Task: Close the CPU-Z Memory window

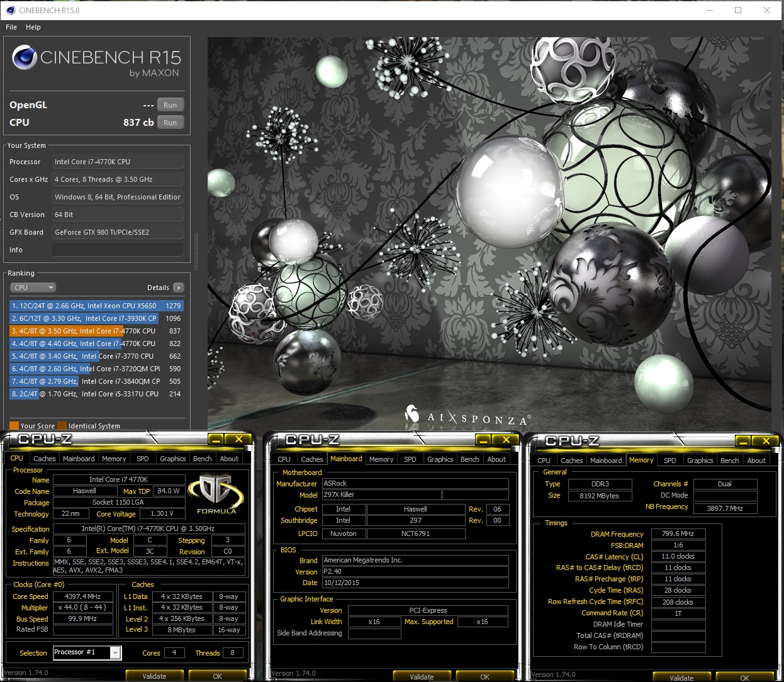Action: [766, 441]
